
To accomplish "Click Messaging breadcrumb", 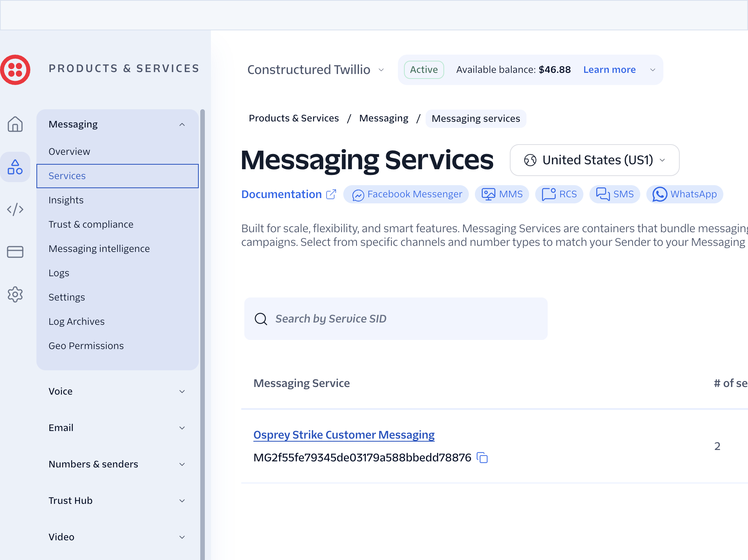I will (384, 118).
